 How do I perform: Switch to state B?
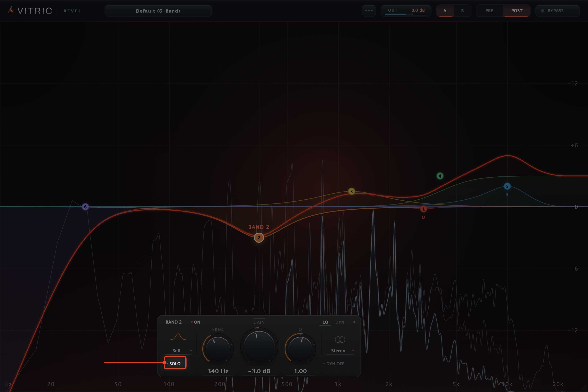tap(462, 11)
